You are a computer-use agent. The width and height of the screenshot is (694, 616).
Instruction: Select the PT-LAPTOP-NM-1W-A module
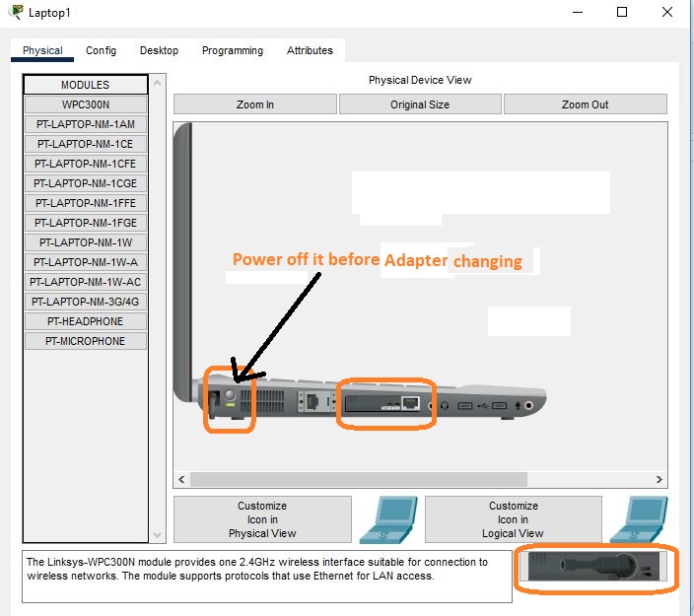pos(86,262)
